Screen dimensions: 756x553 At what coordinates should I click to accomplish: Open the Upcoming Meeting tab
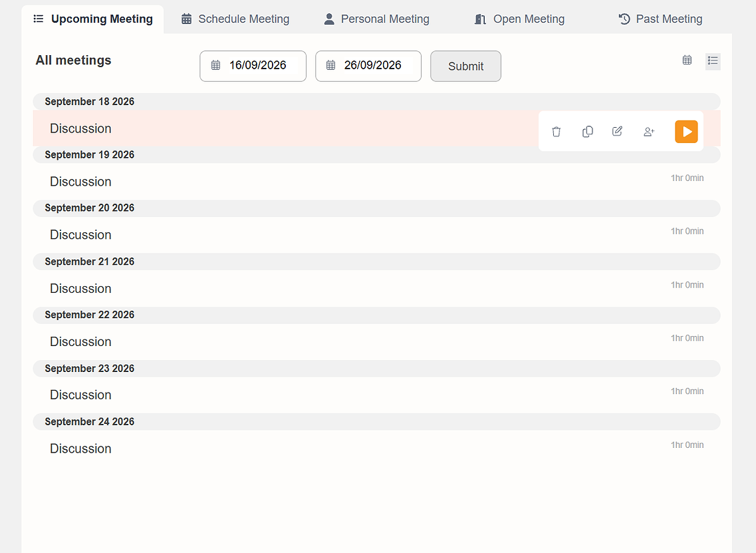click(92, 19)
